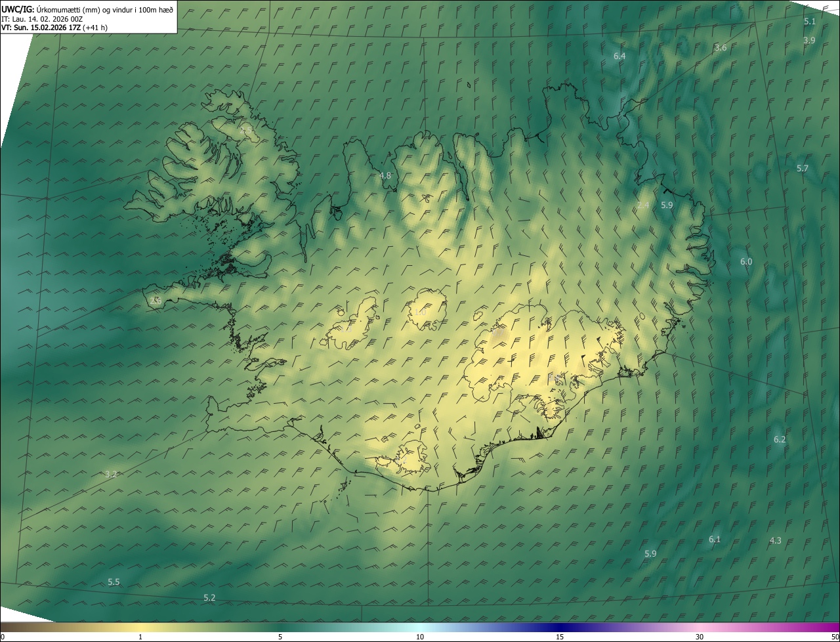The width and height of the screenshot is (840, 642).
Task: Click the 'IT: Lau. 14. 02. 2026 00Z' line
Action: tap(41, 18)
